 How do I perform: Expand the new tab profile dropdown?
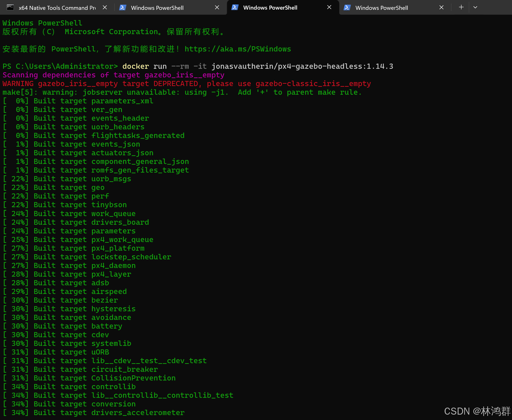[475, 7]
